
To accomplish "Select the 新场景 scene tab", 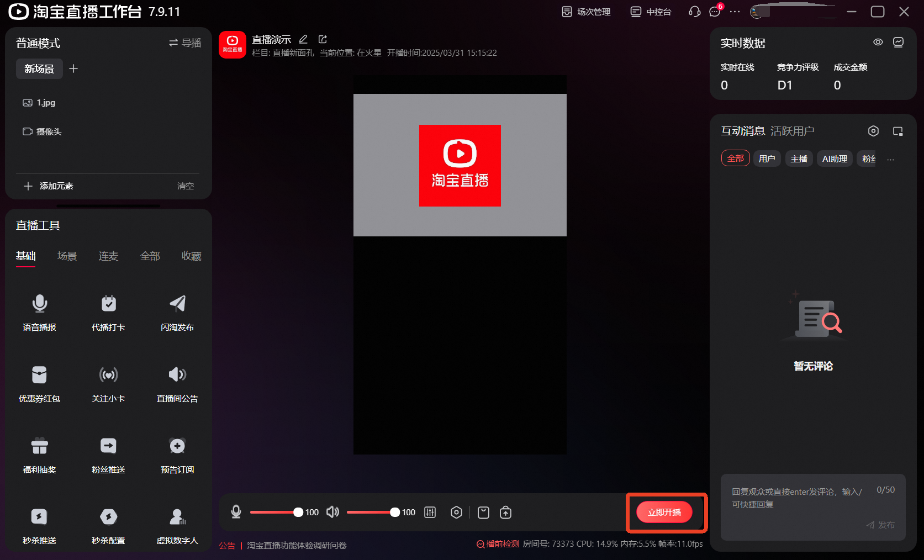I will (39, 69).
